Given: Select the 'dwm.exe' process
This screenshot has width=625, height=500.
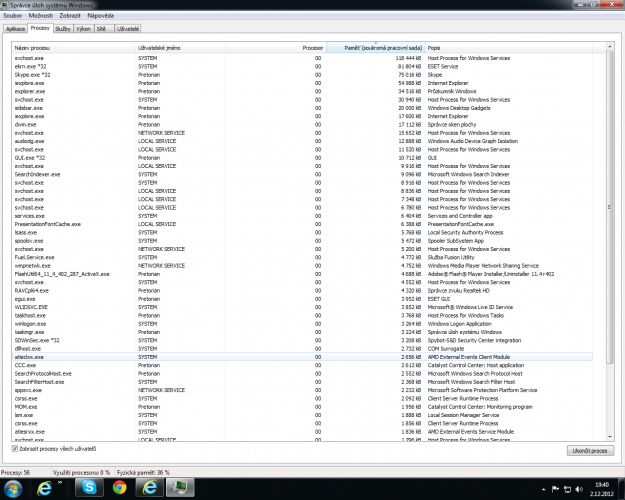Looking at the screenshot, I should pyautogui.click(x=302, y=125).
